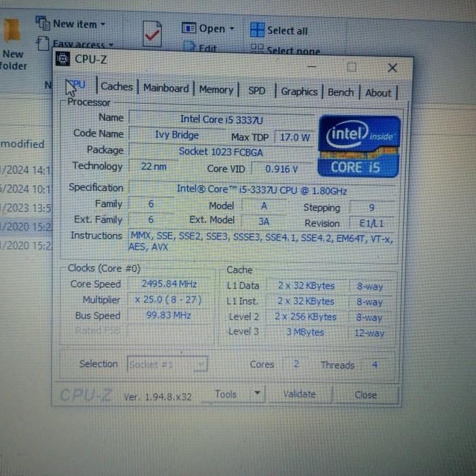Maximize the CPU-Z window

(352, 67)
